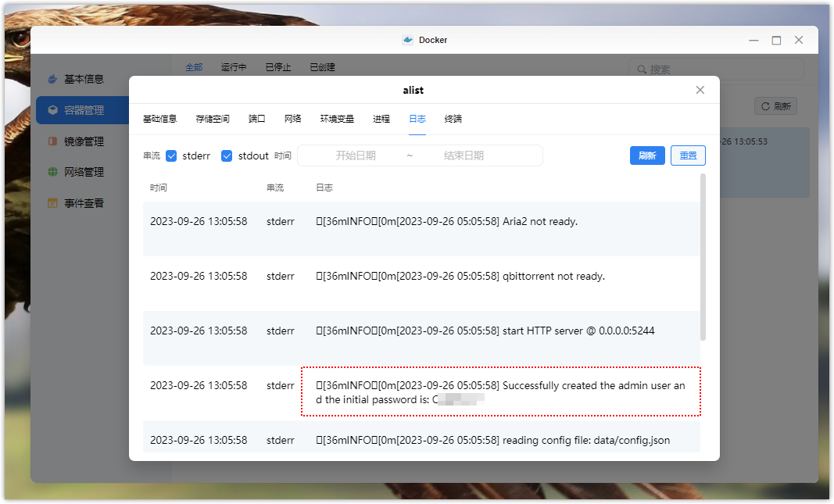
Task: Switch to the 存储空间 tab
Action: click(213, 119)
